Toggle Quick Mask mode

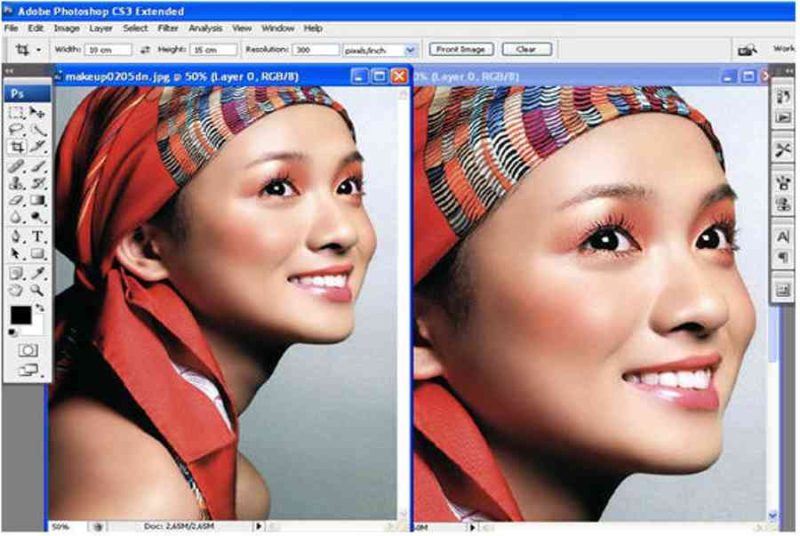pyautogui.click(x=28, y=350)
